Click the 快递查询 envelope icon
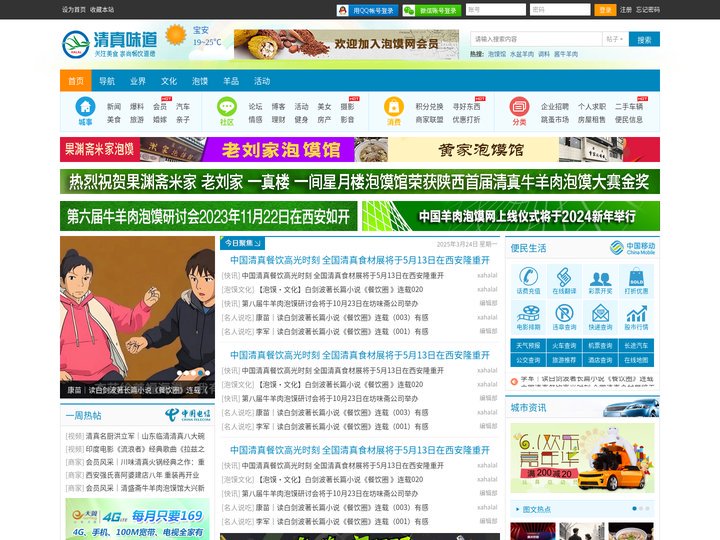This screenshot has width=720, height=540. pos(600,314)
